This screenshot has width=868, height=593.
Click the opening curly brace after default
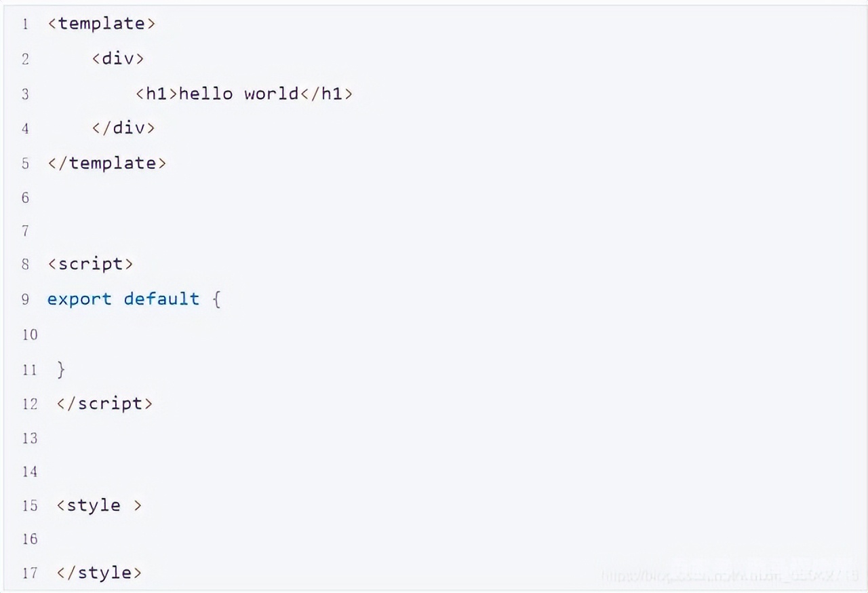tap(216, 299)
